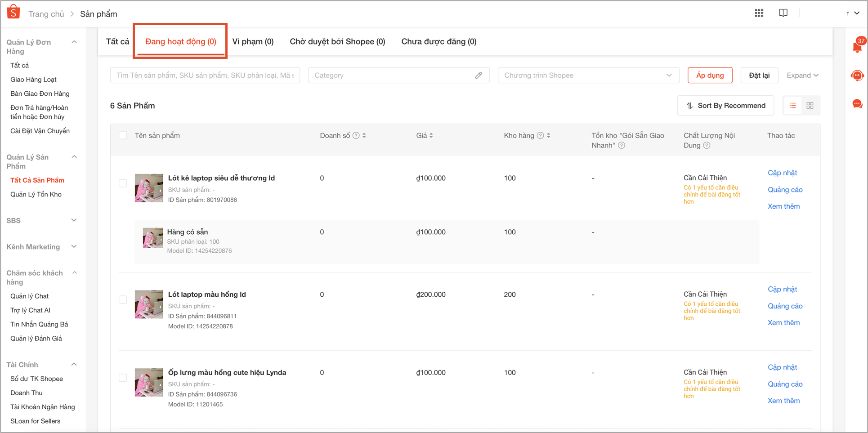Screen dimensions: 868x433
Task: Select the Lót kê laptop siêu dễ thương checkbox
Action: pyautogui.click(x=123, y=183)
